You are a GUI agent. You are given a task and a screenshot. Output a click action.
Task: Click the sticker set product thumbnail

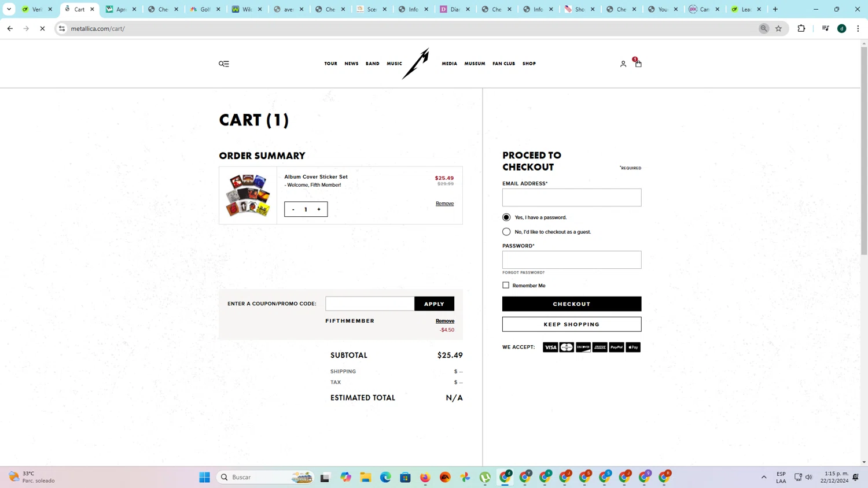click(x=248, y=195)
